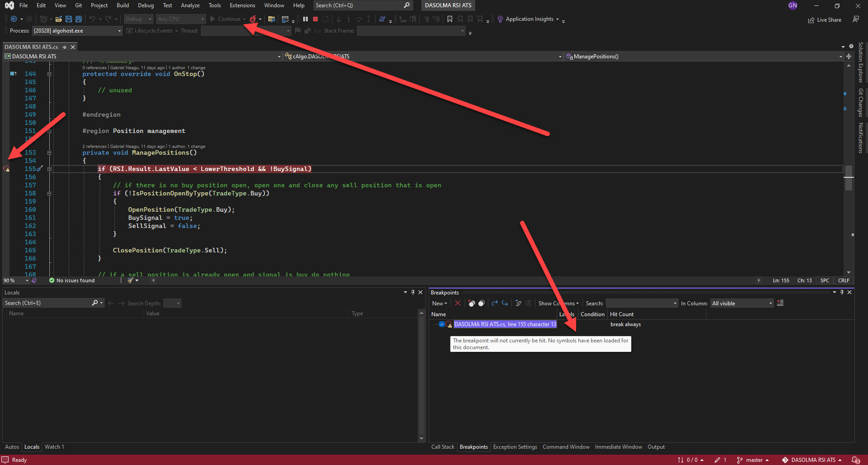The height and width of the screenshot is (465, 868).
Task: Pause debugging with Break All
Action: click(305, 19)
